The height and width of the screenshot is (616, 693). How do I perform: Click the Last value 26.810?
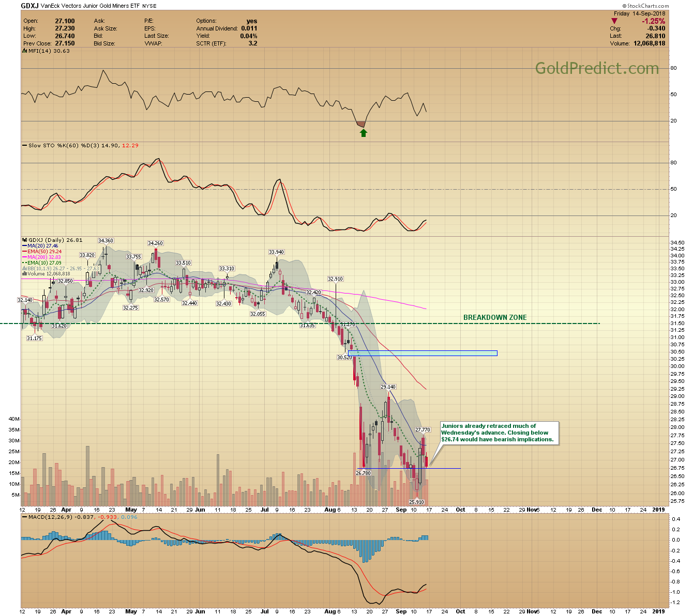(x=656, y=36)
